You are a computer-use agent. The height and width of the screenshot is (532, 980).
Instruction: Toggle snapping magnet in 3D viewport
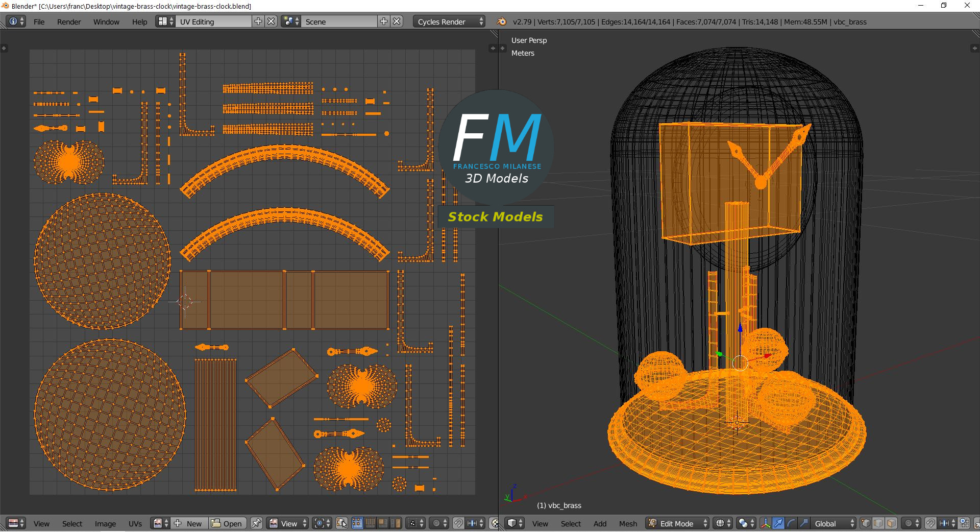(930, 523)
